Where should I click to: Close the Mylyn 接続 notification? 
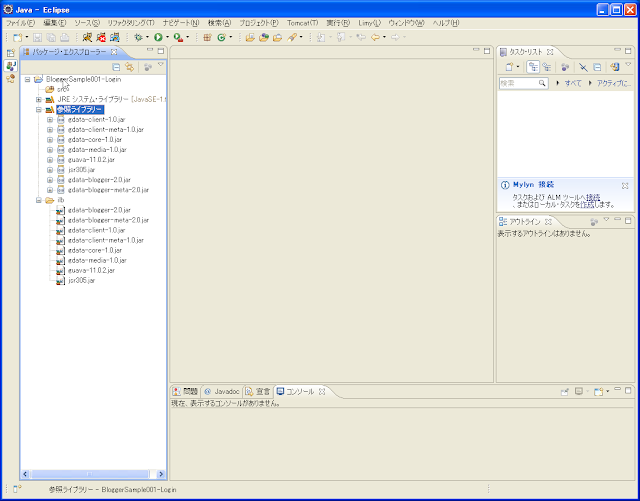coord(625,186)
